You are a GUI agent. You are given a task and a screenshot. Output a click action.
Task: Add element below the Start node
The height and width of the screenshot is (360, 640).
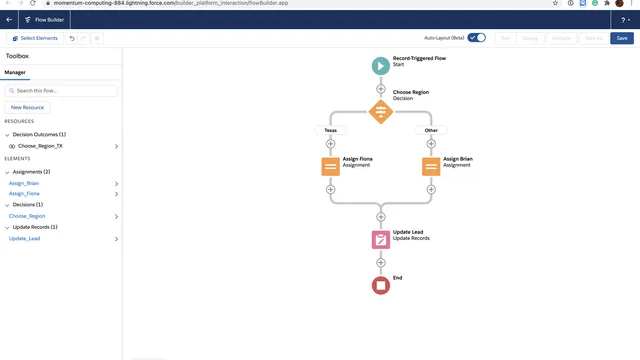(380, 89)
